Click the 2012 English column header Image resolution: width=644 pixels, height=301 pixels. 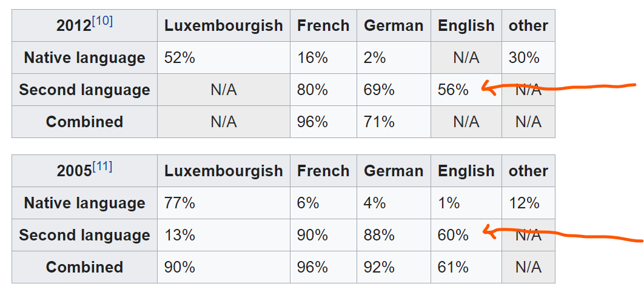click(466, 25)
